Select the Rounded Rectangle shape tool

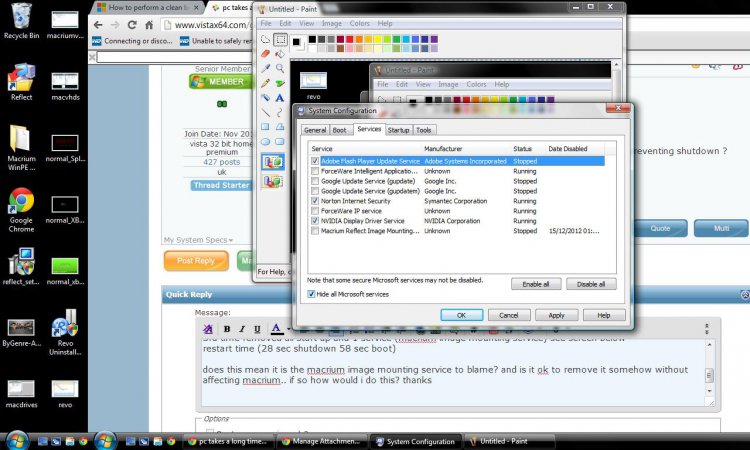click(x=280, y=142)
